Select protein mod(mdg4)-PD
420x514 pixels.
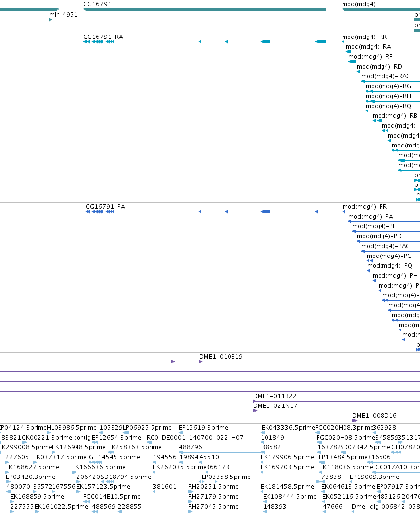[x=380, y=236]
